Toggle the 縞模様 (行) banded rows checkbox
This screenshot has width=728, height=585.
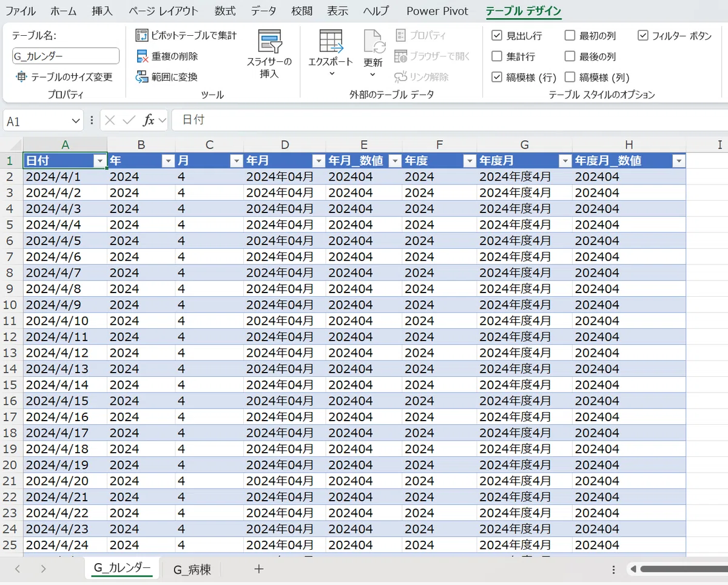[x=497, y=77]
